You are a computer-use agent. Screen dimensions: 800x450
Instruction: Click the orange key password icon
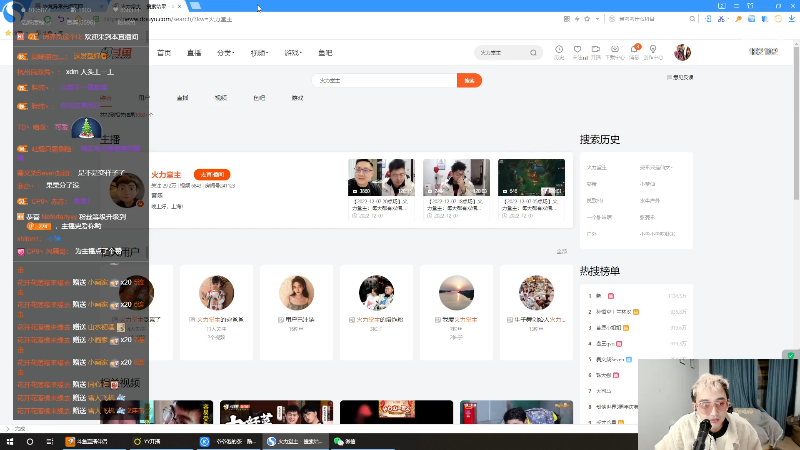pyautogui.click(x=738, y=19)
